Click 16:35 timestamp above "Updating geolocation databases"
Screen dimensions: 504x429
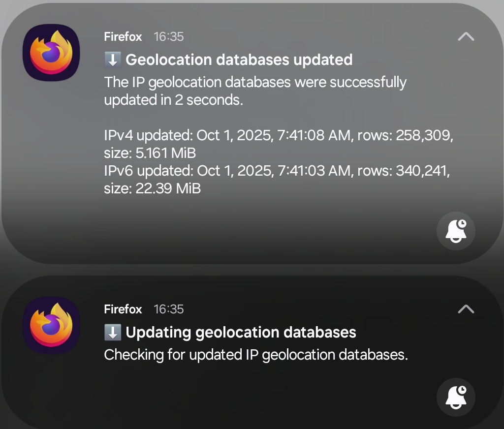[x=169, y=309]
